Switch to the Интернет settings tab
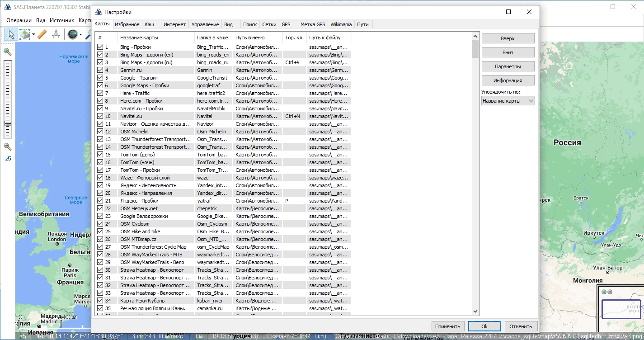The width and height of the screenshot is (644, 340). (x=174, y=24)
